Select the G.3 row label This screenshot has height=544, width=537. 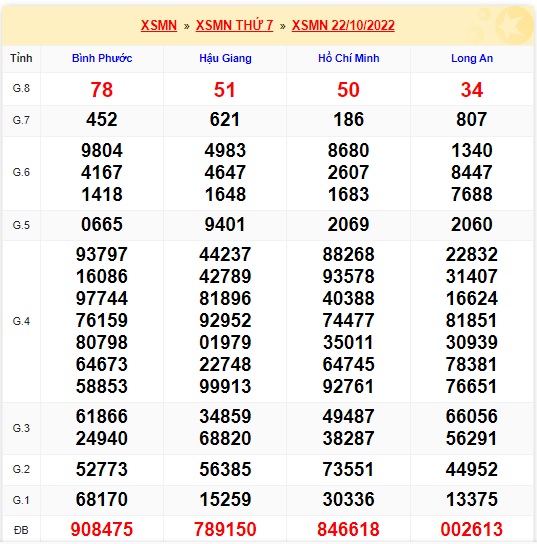tap(21, 428)
